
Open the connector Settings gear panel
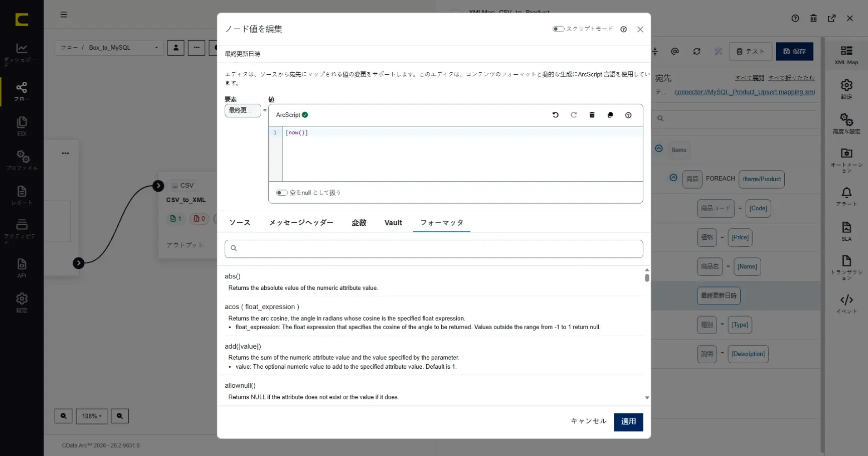point(846,89)
